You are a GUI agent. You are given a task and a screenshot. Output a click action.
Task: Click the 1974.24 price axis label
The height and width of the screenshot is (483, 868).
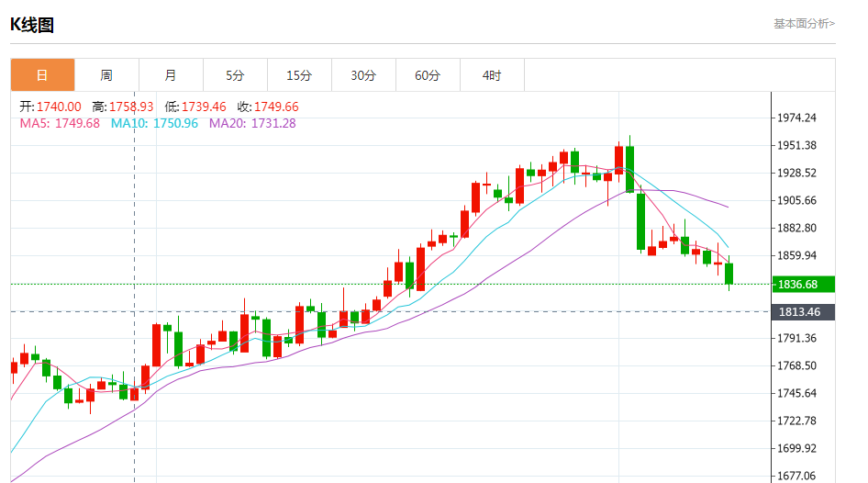(x=796, y=118)
